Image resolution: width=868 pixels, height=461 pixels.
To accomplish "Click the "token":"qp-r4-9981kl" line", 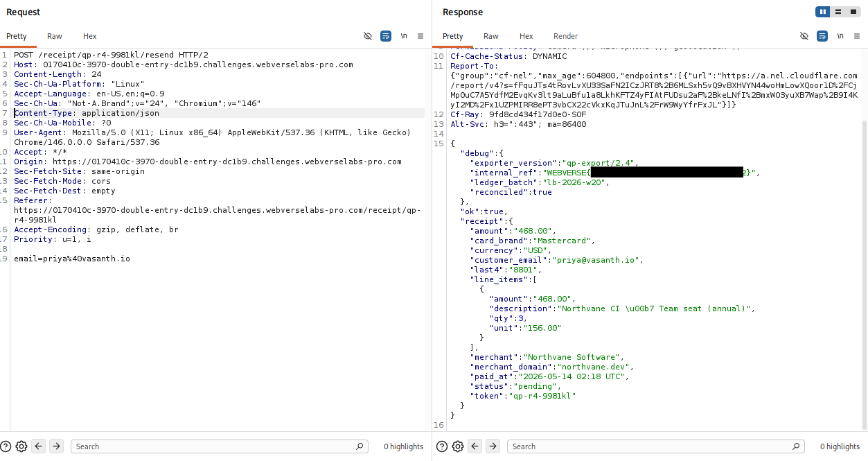I will click(523, 396).
